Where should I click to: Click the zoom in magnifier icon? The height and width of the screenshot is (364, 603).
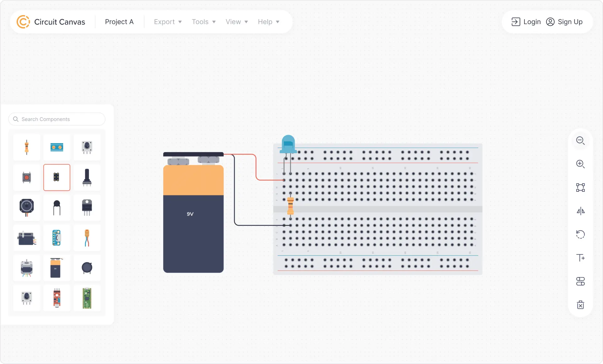click(580, 164)
